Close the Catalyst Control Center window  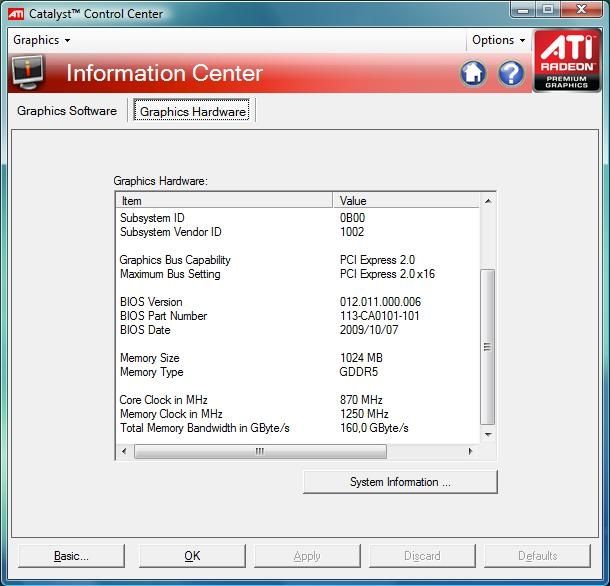(582, 10)
